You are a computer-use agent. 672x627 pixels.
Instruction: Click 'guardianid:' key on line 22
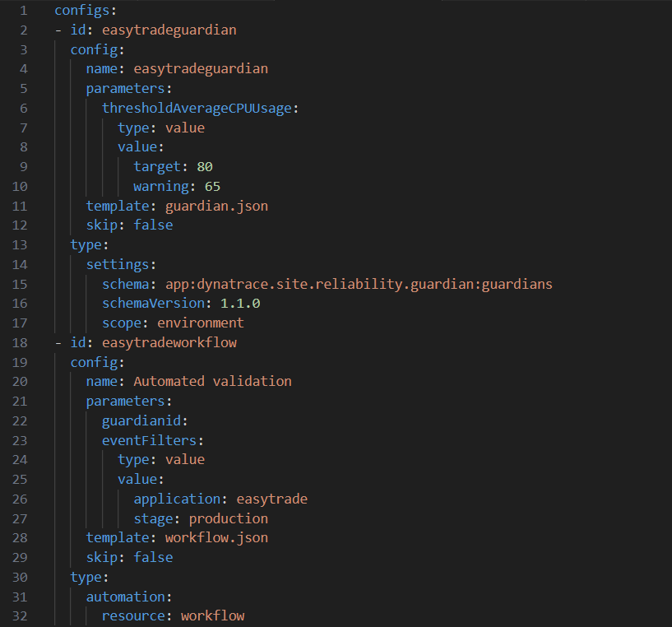145,421
